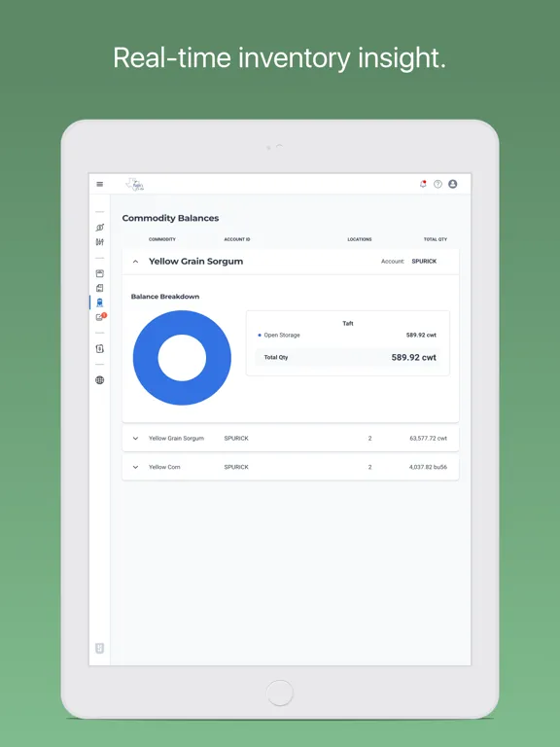This screenshot has height=747, width=560.
Task: Click the Balance Breakdown heading
Action: (165, 297)
